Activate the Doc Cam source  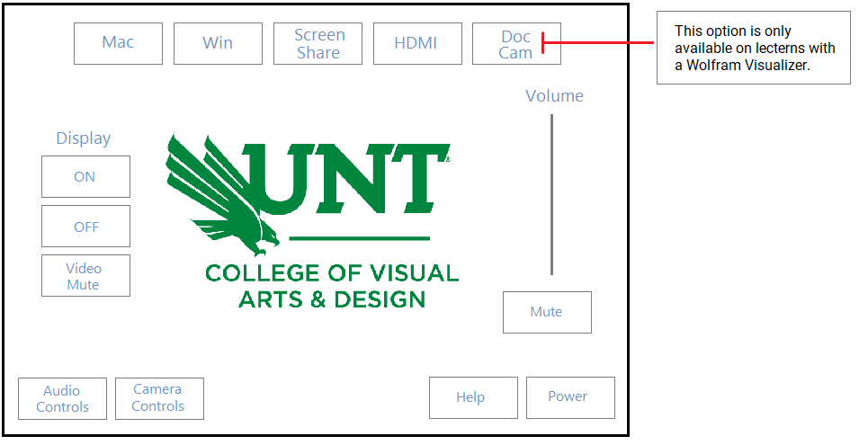coord(516,44)
